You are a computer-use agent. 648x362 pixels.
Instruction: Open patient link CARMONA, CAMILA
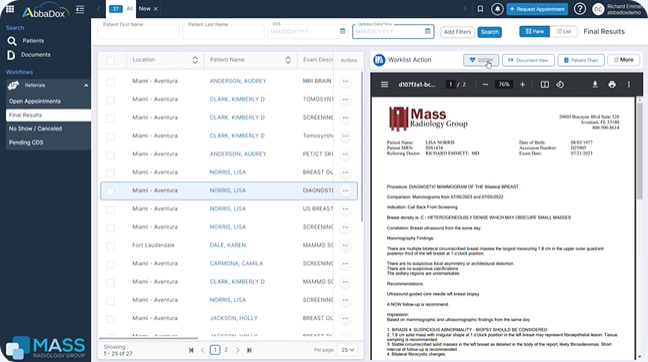(236, 263)
